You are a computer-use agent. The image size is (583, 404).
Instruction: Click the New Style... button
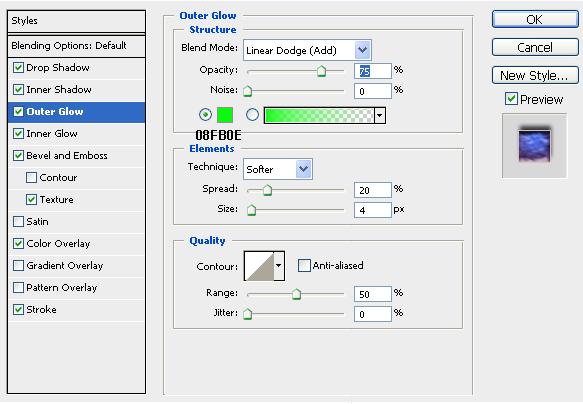pyautogui.click(x=535, y=75)
